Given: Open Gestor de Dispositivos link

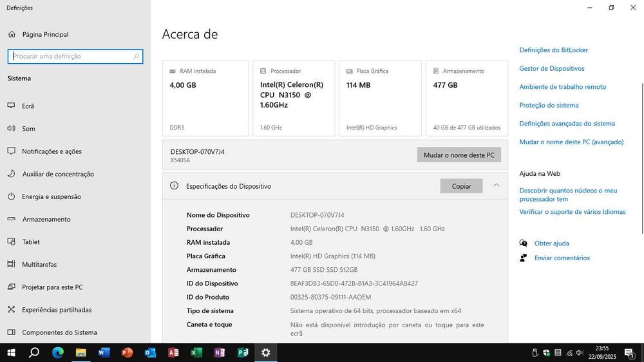Looking at the screenshot, I should point(552,69).
